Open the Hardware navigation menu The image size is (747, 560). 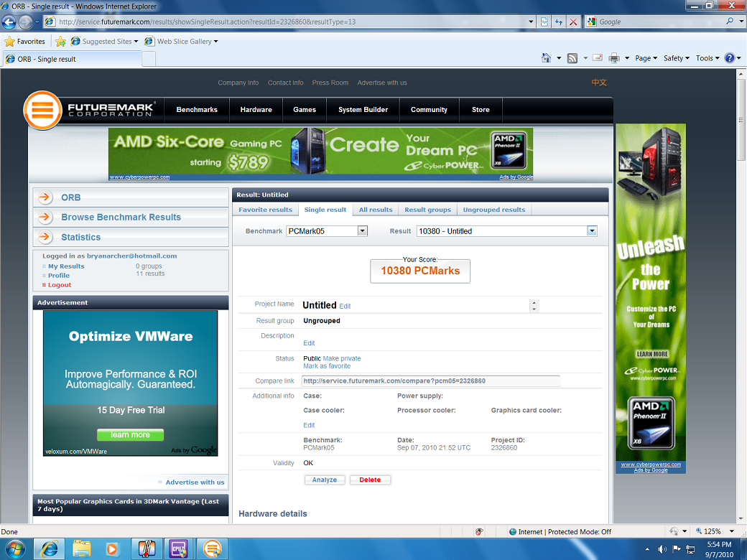coord(256,110)
